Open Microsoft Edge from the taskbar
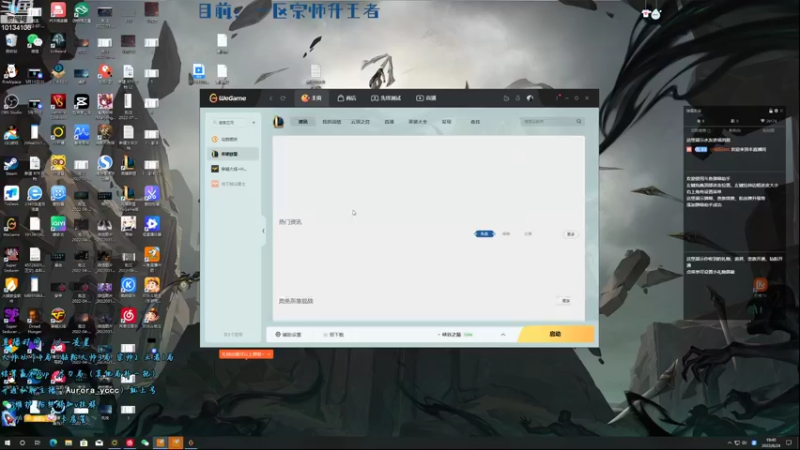The height and width of the screenshot is (450, 800). click(53, 442)
